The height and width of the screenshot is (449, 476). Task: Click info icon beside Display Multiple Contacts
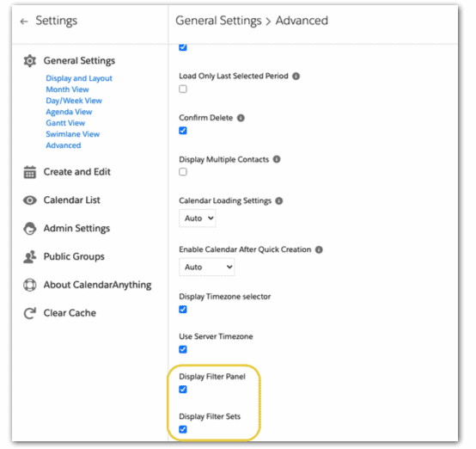277,159
